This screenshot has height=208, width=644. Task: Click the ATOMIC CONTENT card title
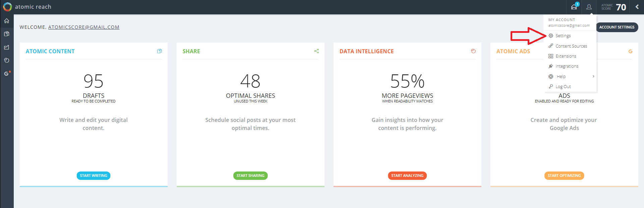pos(50,51)
